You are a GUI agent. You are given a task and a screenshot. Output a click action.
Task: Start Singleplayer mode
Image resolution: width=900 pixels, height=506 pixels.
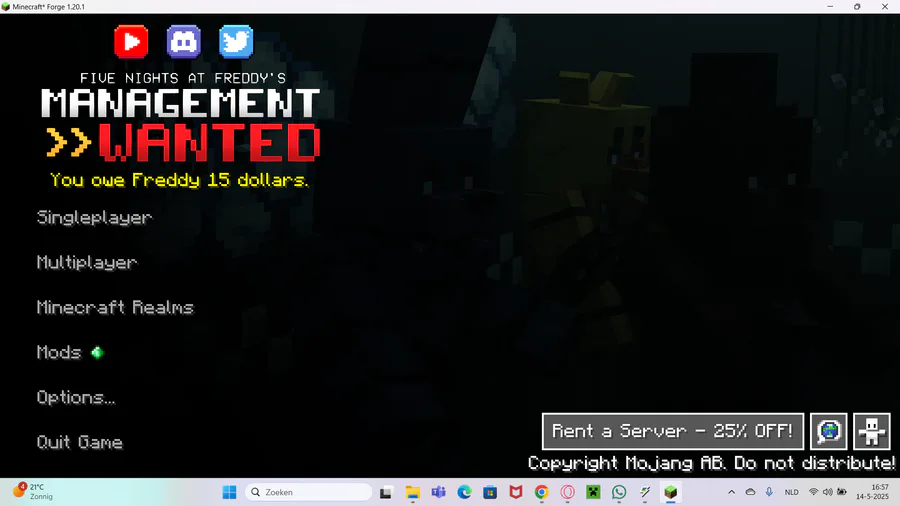point(95,217)
